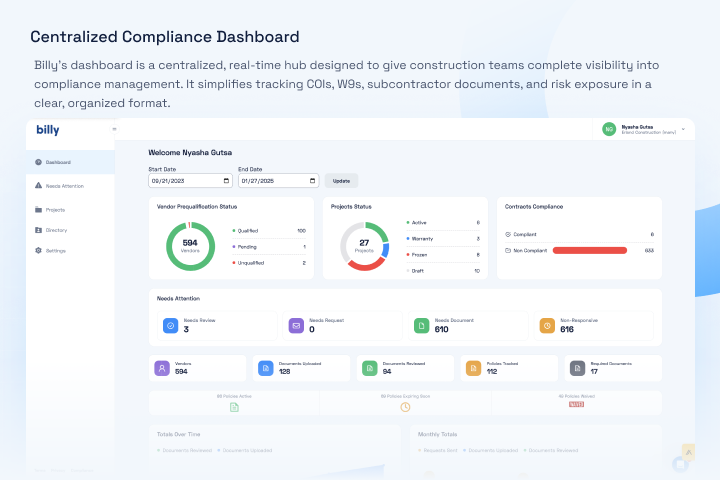The height and width of the screenshot is (480, 720).
Task: Toggle Documents Reviewed legend in Monthly Totals
Action: 551,451
